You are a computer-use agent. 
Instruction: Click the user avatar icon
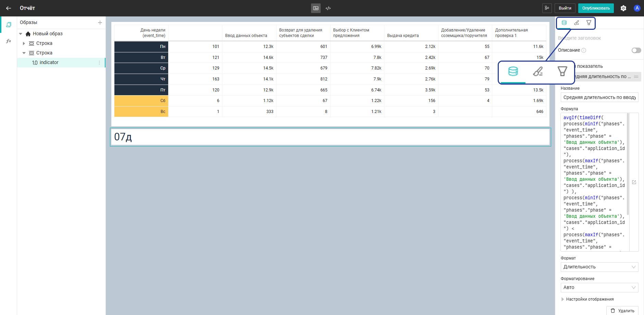[x=637, y=8]
